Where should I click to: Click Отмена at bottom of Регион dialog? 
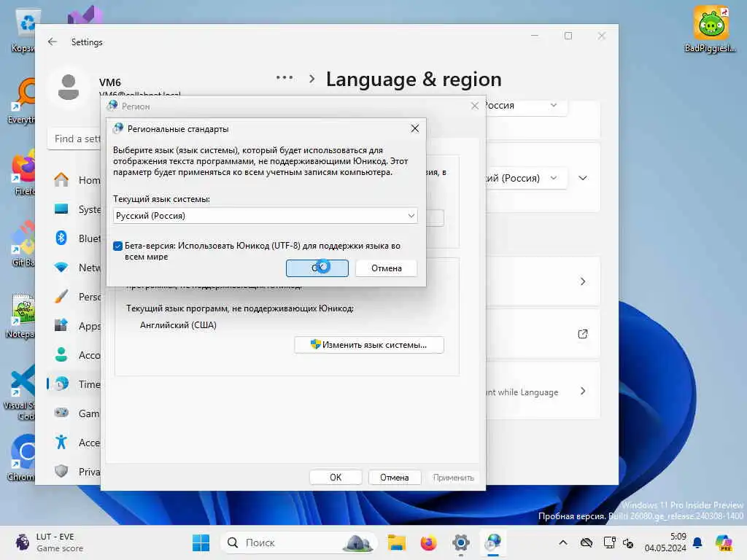395,477
